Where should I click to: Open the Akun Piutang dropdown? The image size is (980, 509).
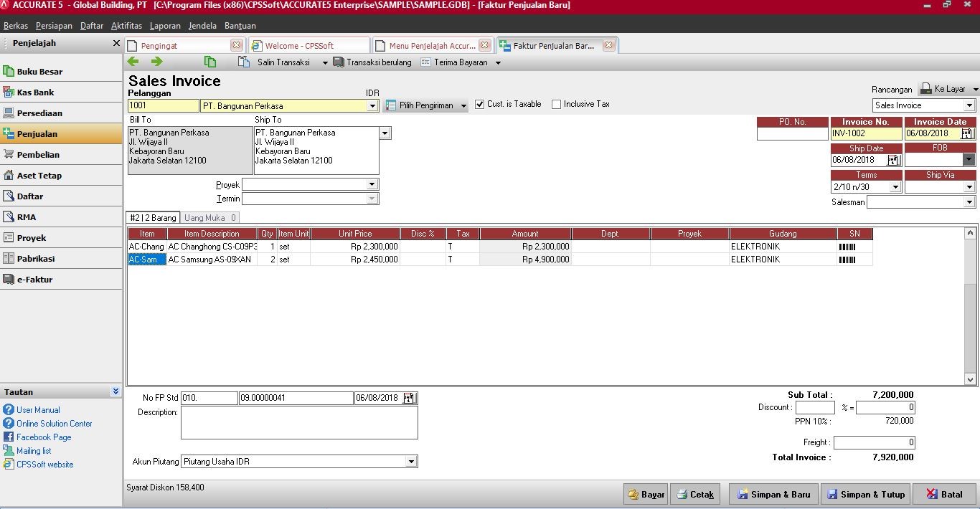pyautogui.click(x=411, y=462)
